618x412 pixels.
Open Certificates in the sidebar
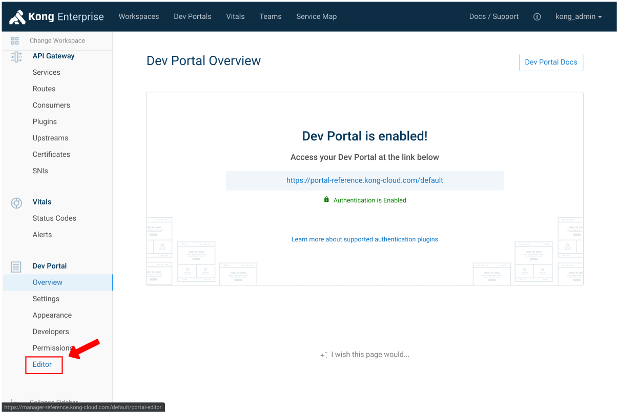tap(51, 154)
